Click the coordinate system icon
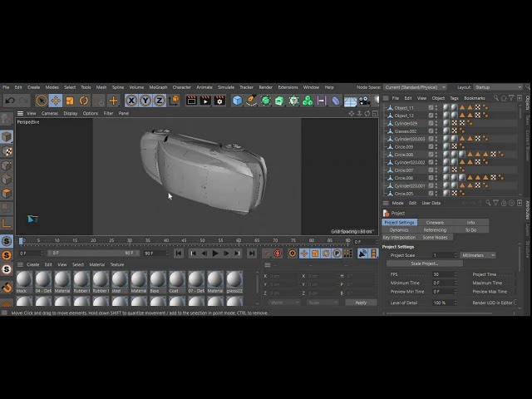The image size is (532, 399). click(174, 101)
